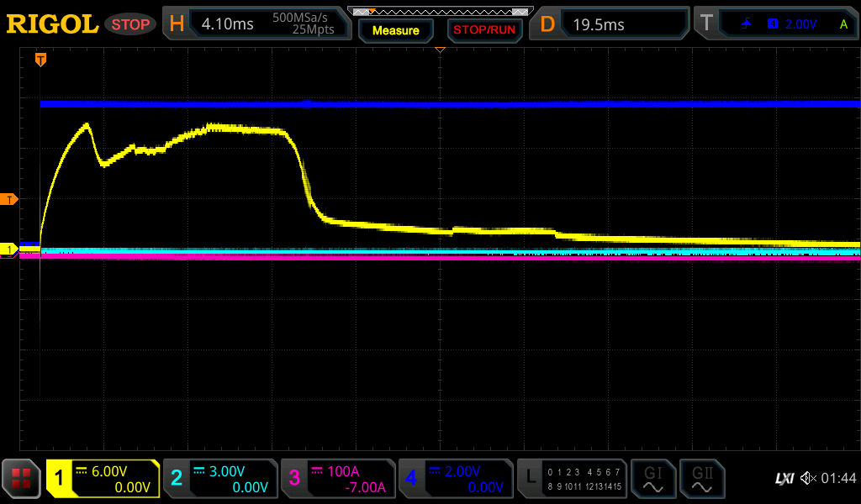The height and width of the screenshot is (504, 861).
Task: Open the trigger settings showing 2.00V
Action: pyautogui.click(x=776, y=24)
